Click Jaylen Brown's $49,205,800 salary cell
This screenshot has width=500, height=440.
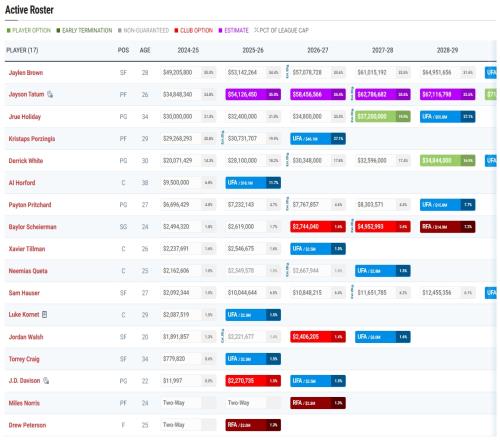point(188,72)
